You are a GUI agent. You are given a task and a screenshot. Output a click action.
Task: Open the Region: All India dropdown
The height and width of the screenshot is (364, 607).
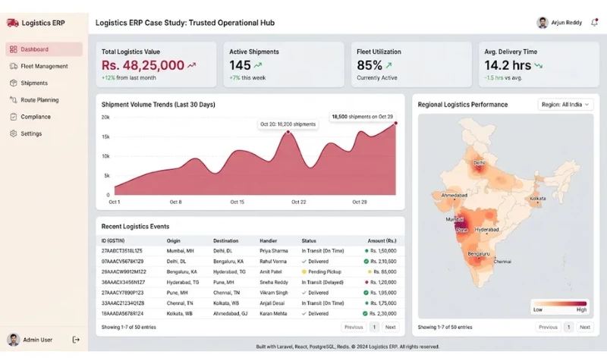coord(565,105)
